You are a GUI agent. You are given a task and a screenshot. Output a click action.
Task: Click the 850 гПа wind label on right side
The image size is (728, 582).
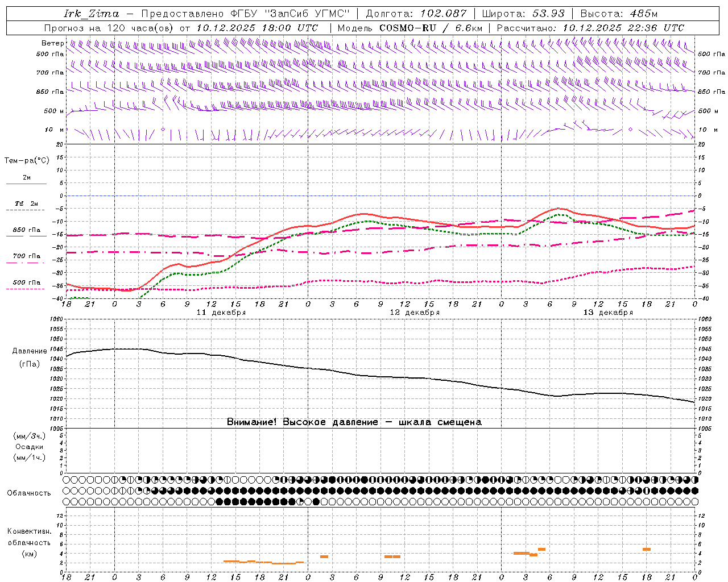[x=712, y=92]
